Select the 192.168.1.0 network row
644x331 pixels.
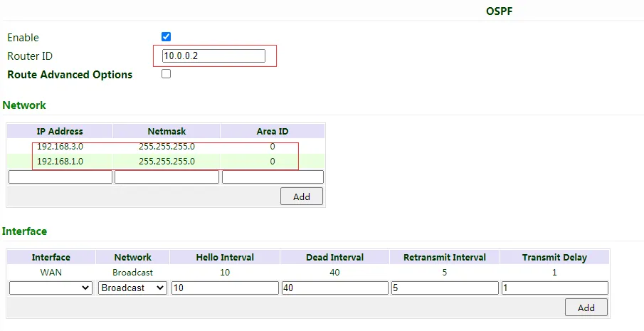point(166,162)
